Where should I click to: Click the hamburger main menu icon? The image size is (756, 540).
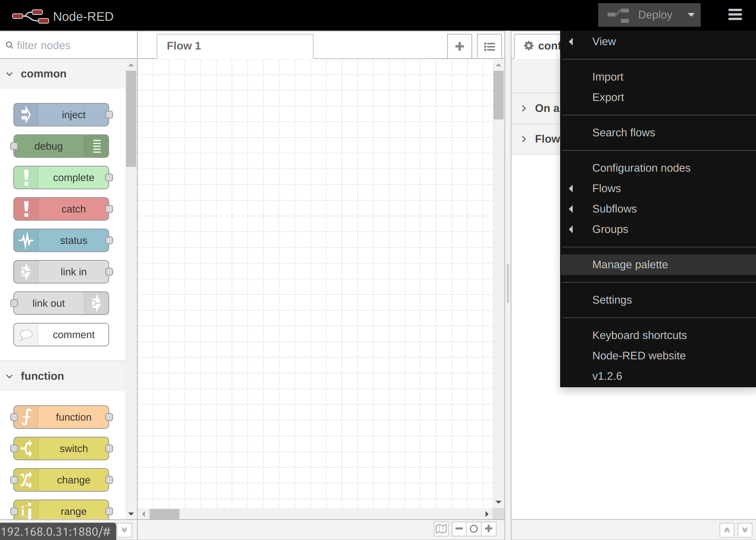tap(735, 15)
